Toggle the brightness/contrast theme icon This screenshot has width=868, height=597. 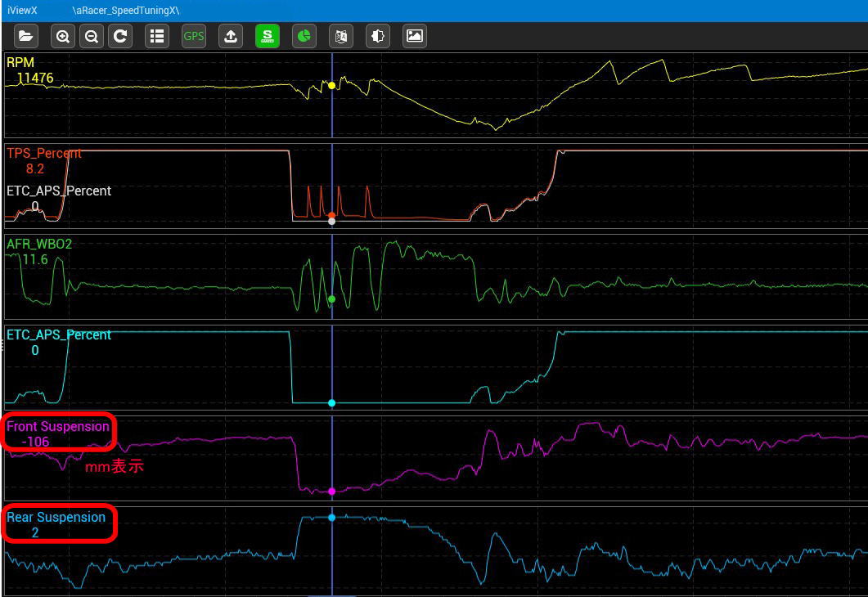tap(377, 37)
